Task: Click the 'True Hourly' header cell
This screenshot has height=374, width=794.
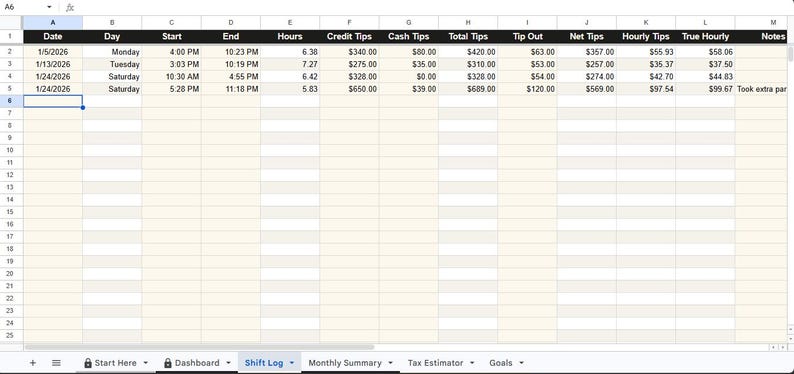Action: 705,36
